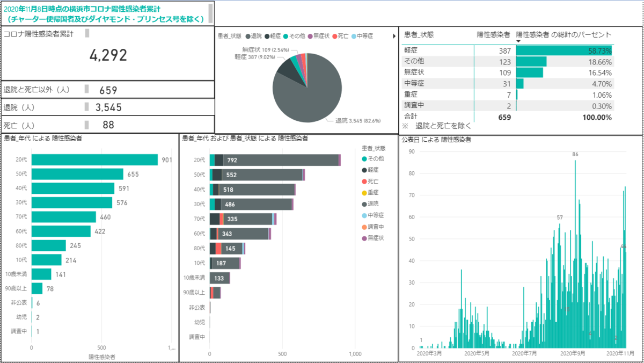Viewport: 644px width, 363px height.
Task: Toggle sort arrow on percent column
Action: pyautogui.click(x=518, y=41)
